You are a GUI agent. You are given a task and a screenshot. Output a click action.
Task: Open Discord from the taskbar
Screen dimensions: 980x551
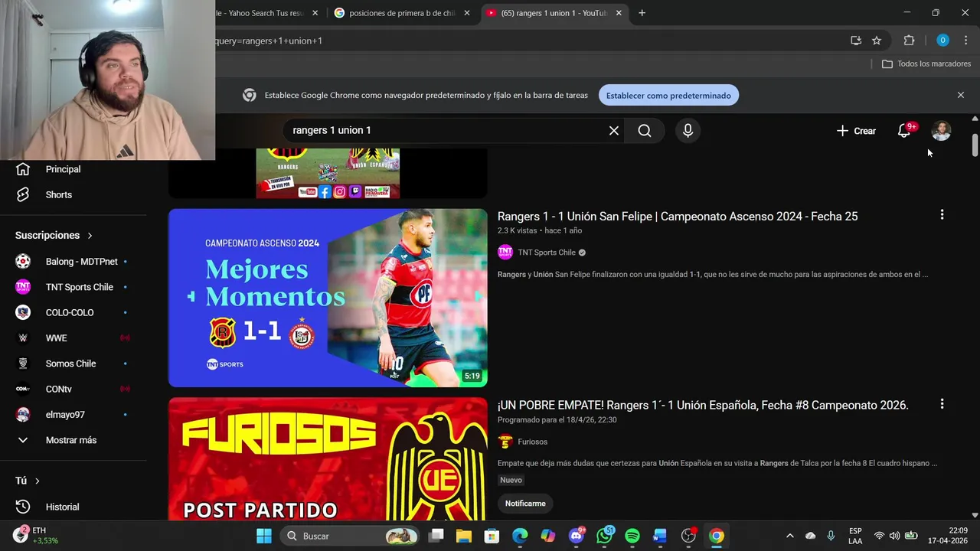[x=577, y=536]
